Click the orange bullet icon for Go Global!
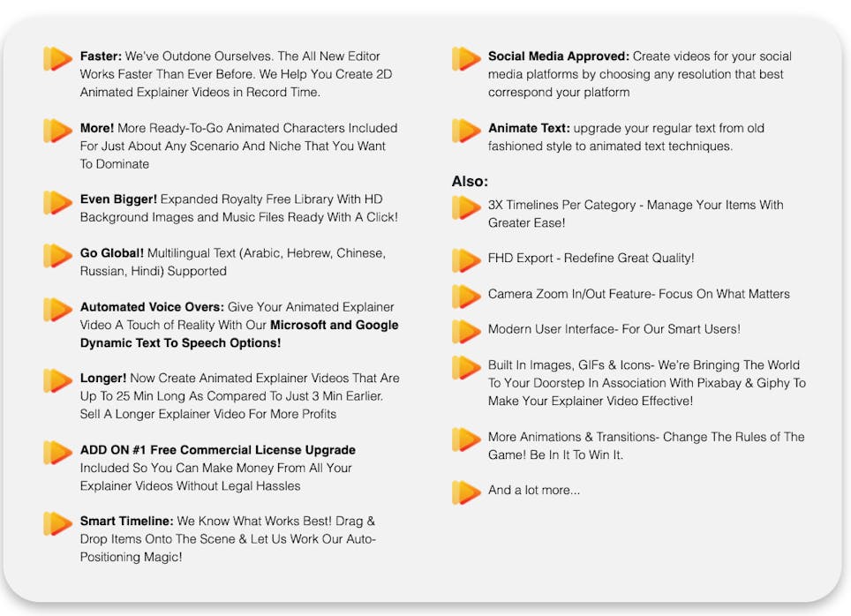The height and width of the screenshot is (616, 851). [58, 256]
